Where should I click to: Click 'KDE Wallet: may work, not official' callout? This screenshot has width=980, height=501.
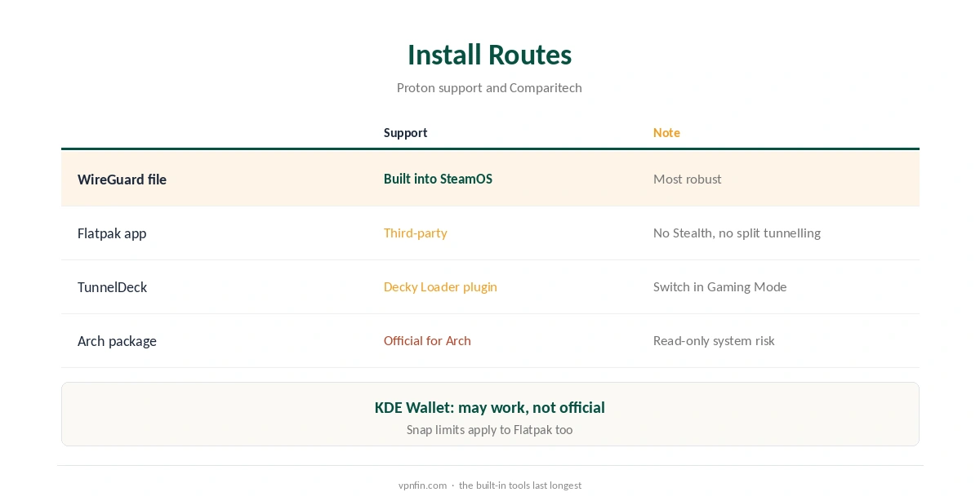[x=489, y=407]
